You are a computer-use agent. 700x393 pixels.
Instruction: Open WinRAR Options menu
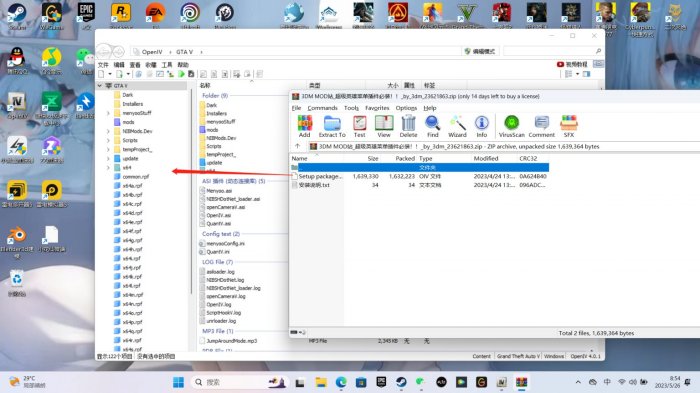[x=406, y=108]
